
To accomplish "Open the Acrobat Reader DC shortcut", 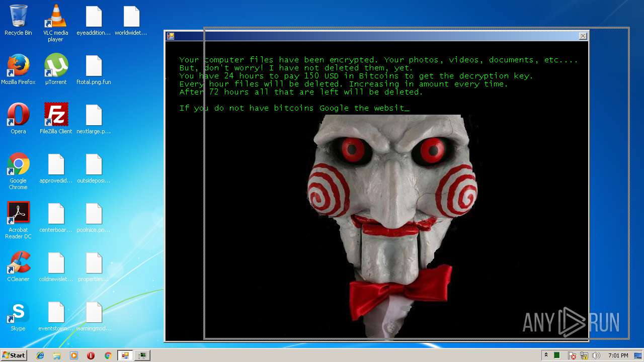I will point(18,220).
